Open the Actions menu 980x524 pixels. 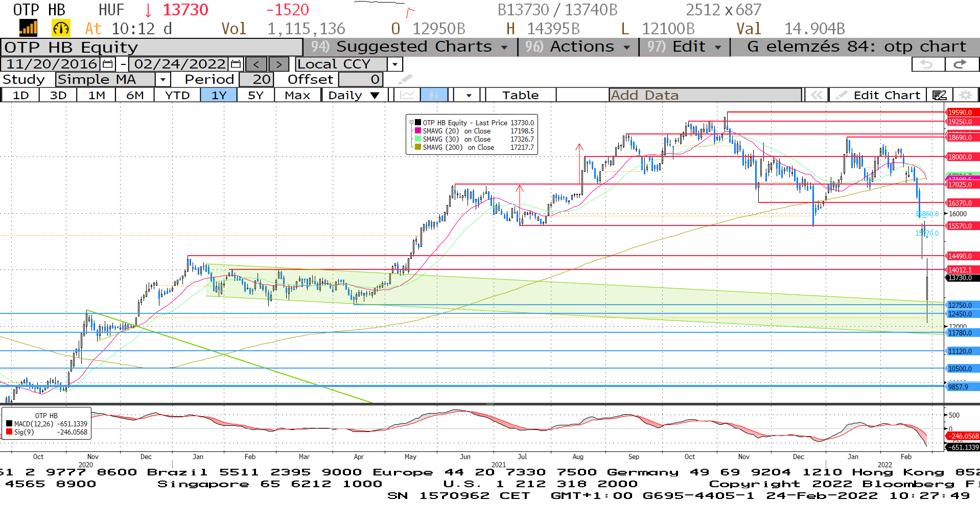point(578,47)
